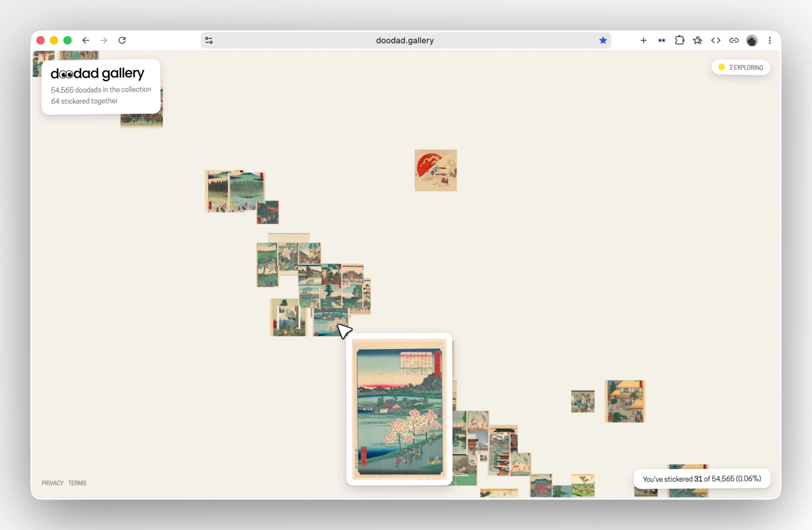Open the user profile avatar
The height and width of the screenshot is (530, 812).
pyautogui.click(x=752, y=40)
